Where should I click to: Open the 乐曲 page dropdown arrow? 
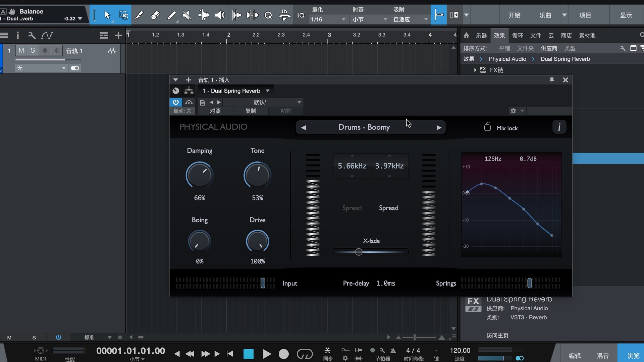coord(564,15)
